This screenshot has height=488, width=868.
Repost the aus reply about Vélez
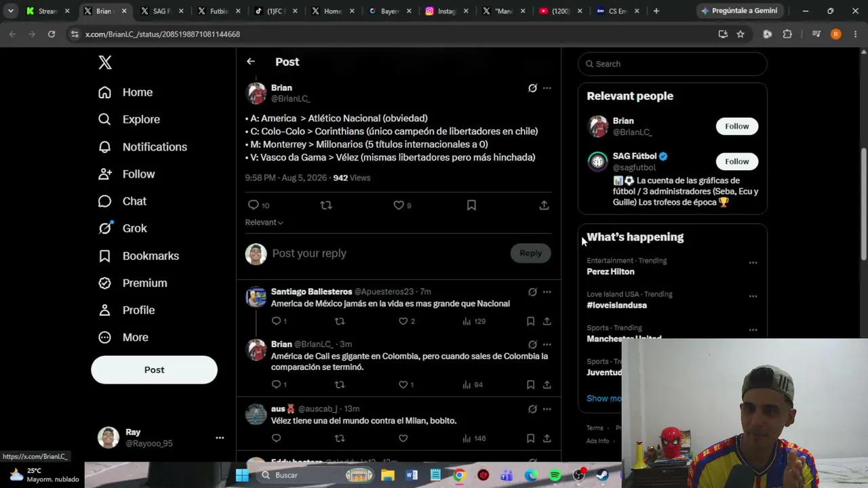pos(340,439)
